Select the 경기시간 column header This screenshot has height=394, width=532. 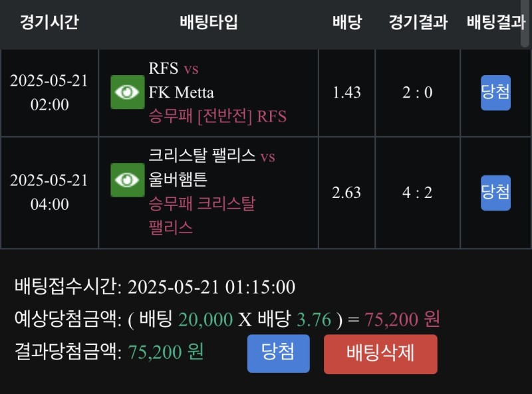point(49,23)
